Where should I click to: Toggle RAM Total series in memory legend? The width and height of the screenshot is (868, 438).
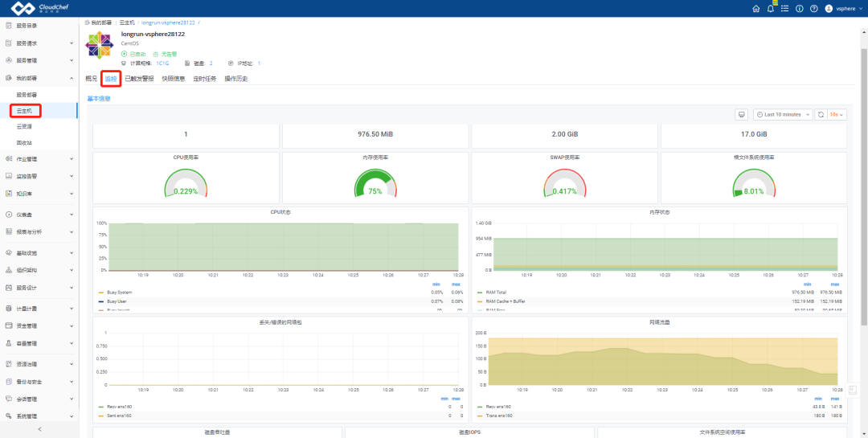pyautogui.click(x=496, y=293)
